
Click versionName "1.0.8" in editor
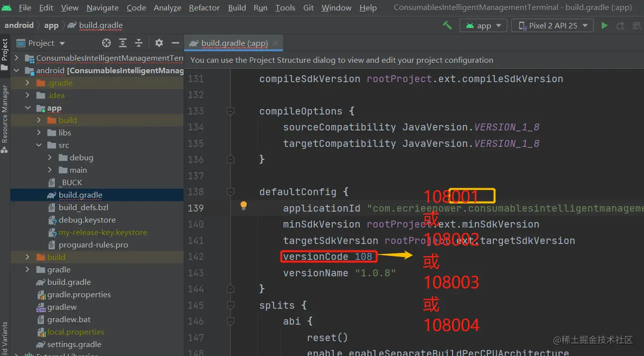pyautogui.click(x=340, y=273)
